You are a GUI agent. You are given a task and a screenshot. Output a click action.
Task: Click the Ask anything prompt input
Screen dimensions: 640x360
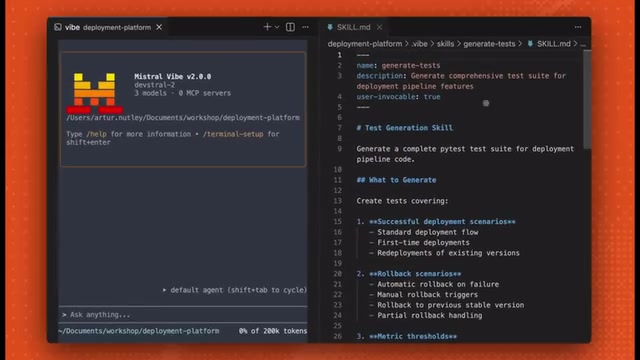pos(183,315)
